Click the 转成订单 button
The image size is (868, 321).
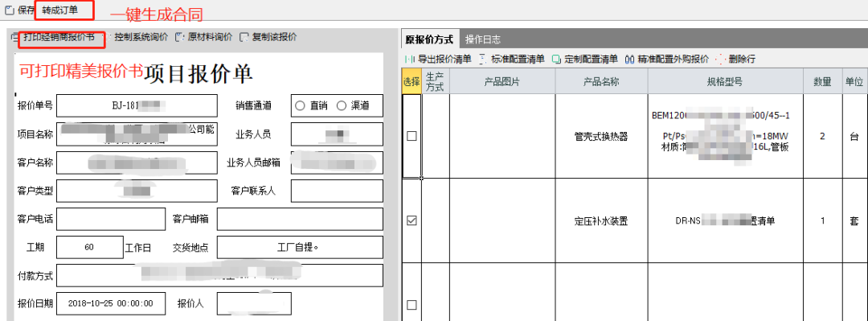(59, 10)
